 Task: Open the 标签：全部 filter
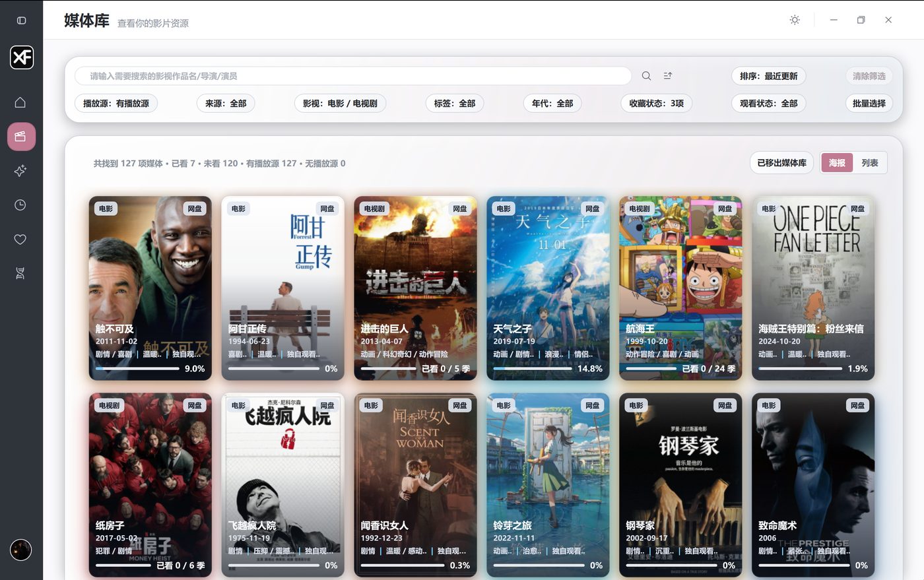455,104
